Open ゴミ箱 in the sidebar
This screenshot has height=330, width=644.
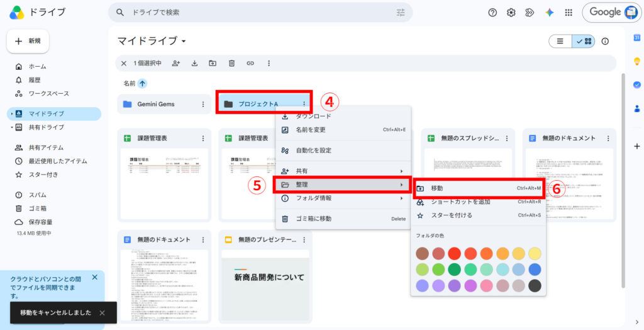click(x=54, y=208)
